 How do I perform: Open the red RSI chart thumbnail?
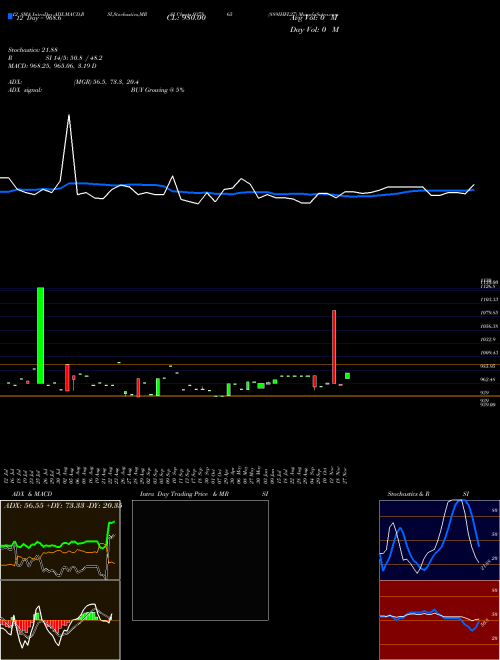tap(439, 620)
